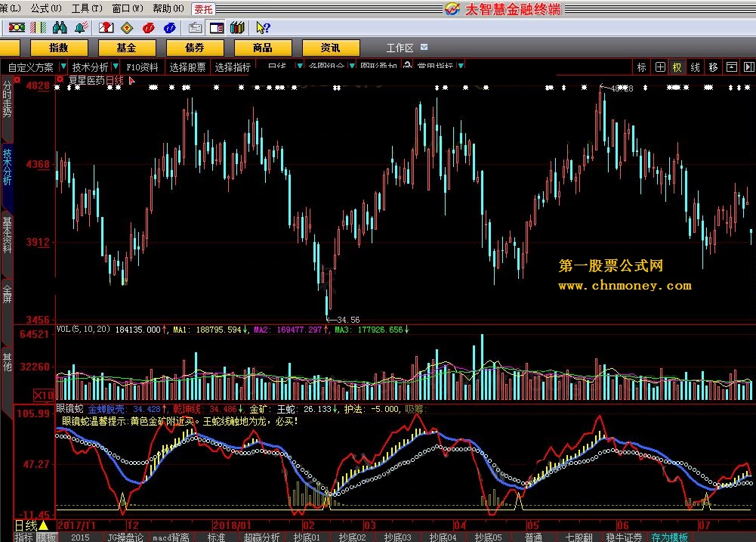Viewport: 756px width, 542px height.
Task: Click the X10 volume scale marker
Action: click(x=44, y=396)
